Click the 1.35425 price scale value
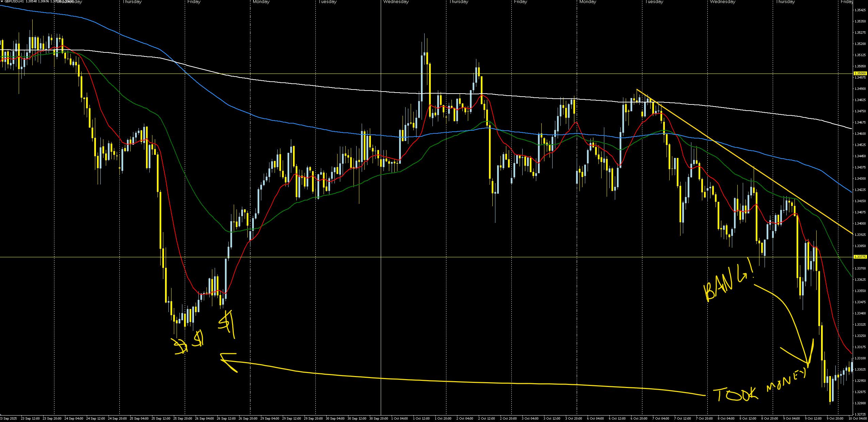This screenshot has height=422, width=868. point(860,10)
